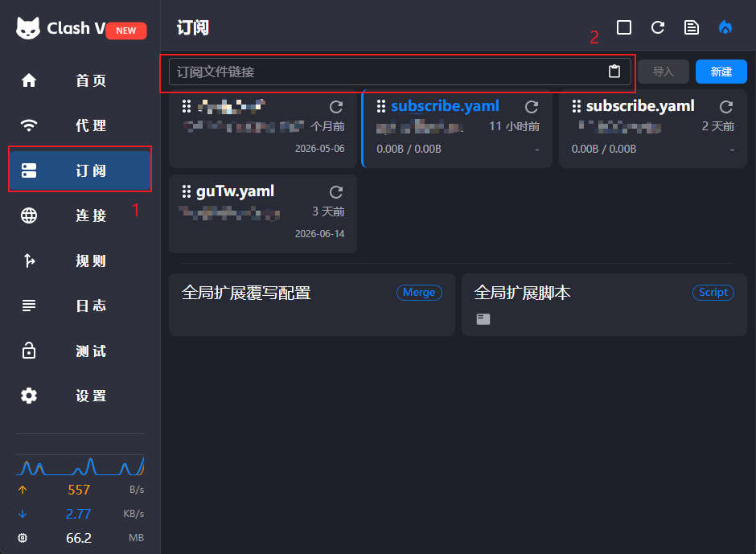Open the 规则 rules page
This screenshot has height=554, width=756.
(x=80, y=261)
